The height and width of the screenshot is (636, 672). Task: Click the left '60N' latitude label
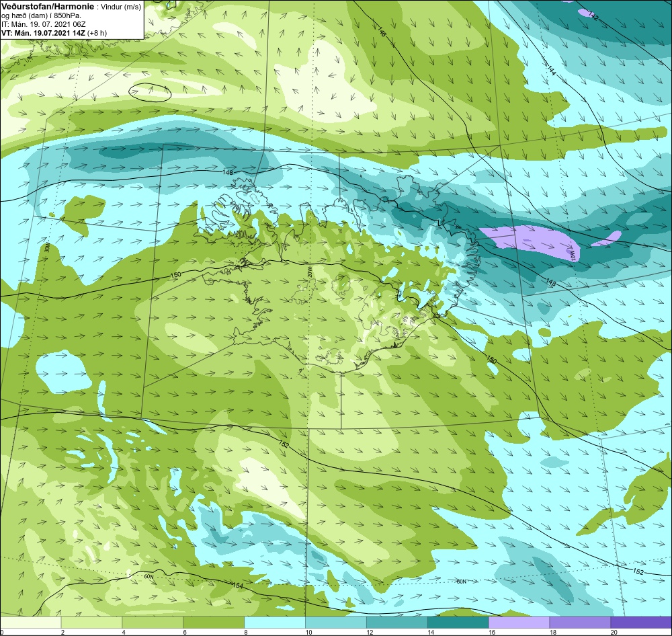(x=149, y=576)
